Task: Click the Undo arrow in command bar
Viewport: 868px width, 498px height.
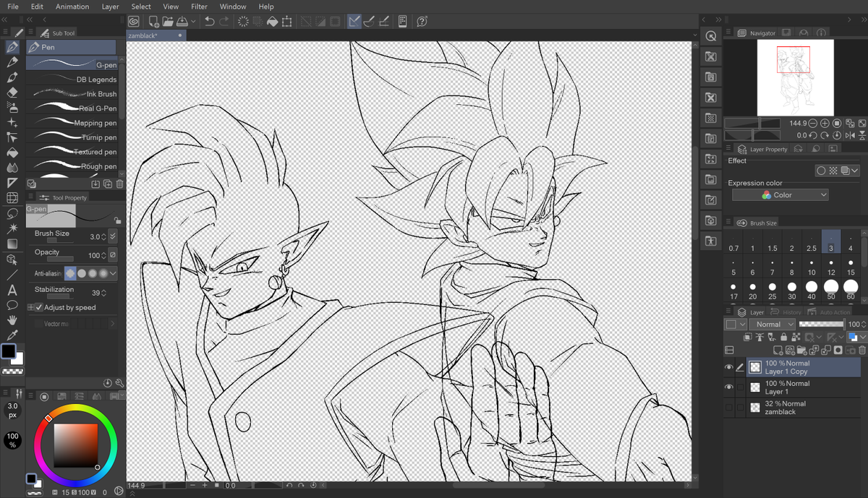Action: pyautogui.click(x=210, y=22)
